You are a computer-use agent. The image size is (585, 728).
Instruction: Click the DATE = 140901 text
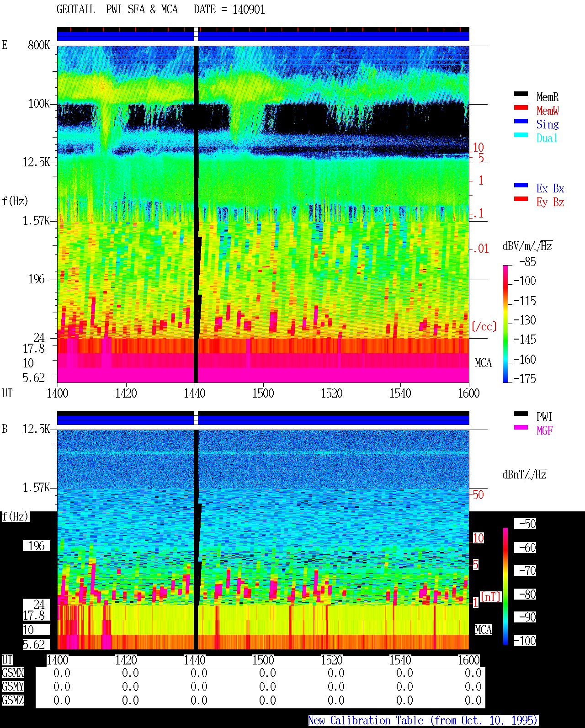point(229,10)
